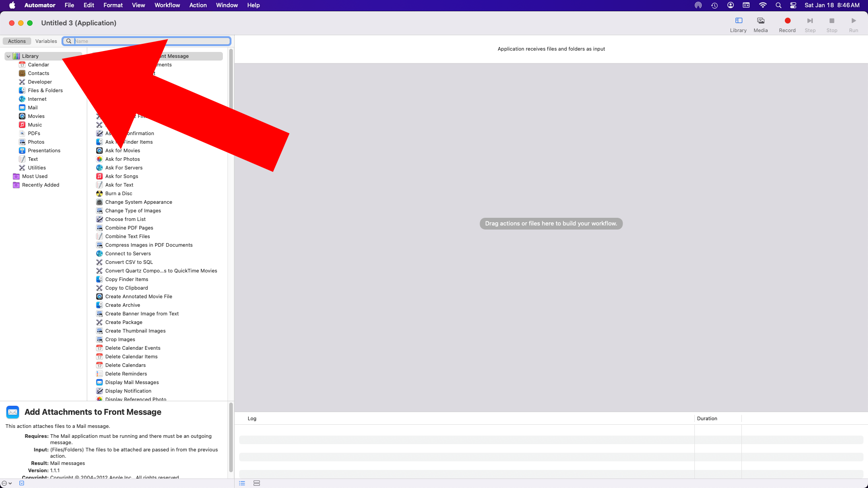
Task: Select the Internet category in Library
Action: pyautogui.click(x=37, y=99)
